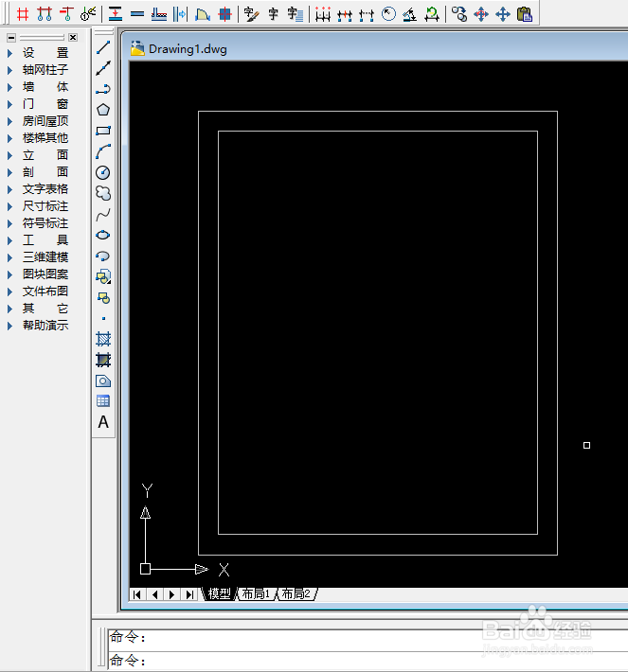Click the numbered axis bubble icon
The image size is (628, 672).
pos(88,14)
